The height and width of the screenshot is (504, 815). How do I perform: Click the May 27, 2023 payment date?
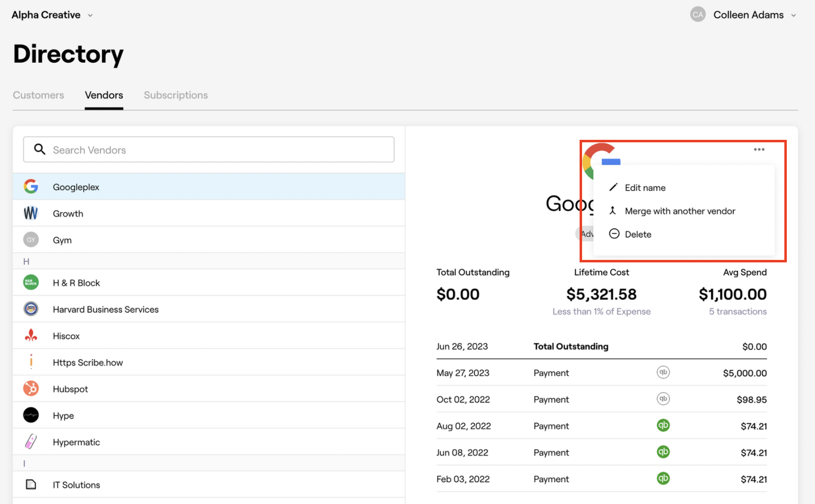463,373
